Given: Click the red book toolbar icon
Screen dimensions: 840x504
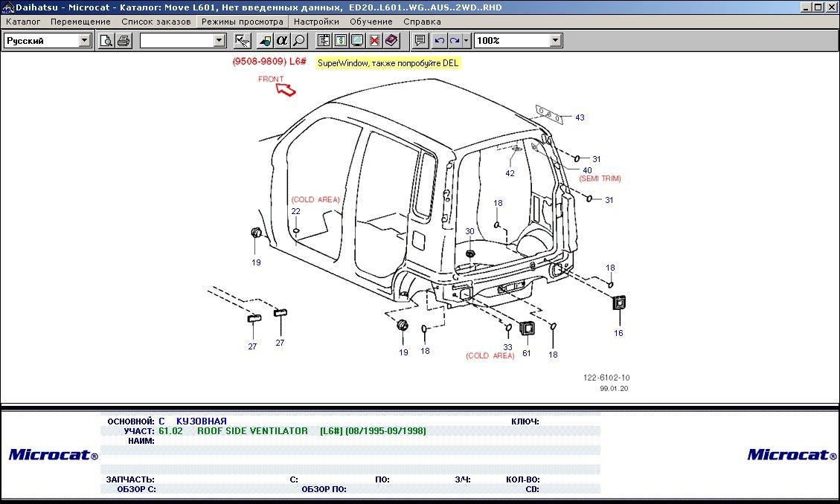Looking at the screenshot, I should click(x=391, y=41).
